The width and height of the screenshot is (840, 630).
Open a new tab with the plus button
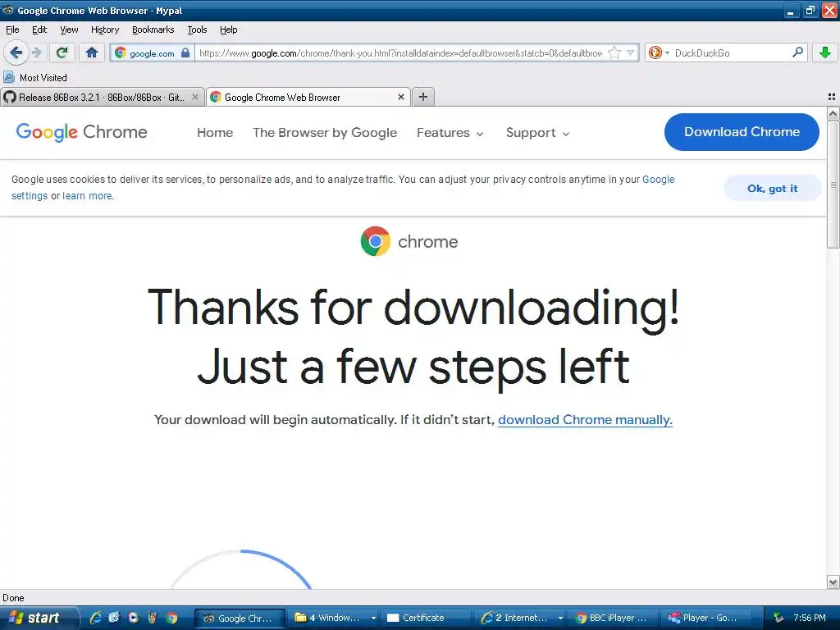(423, 97)
